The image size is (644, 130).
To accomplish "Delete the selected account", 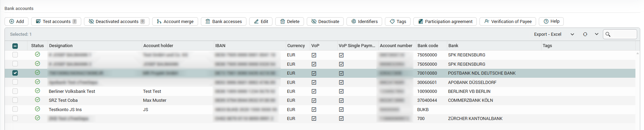I will point(290,21).
